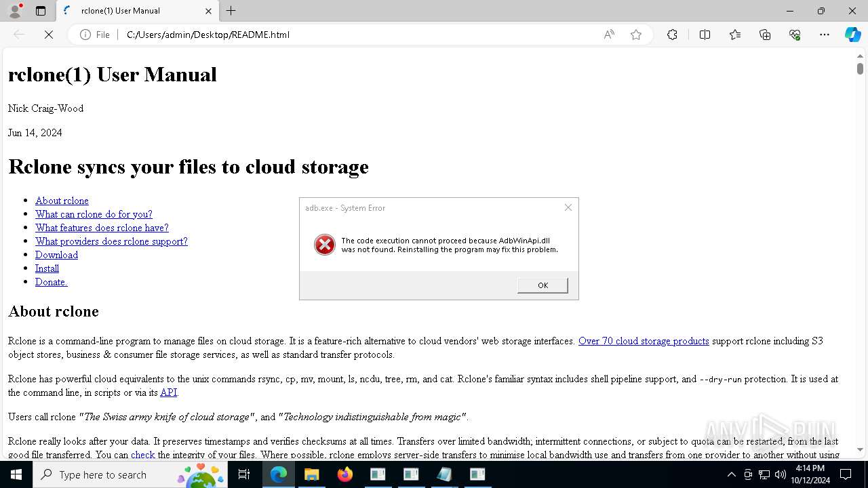Click the scrollbar down arrow
868x488 pixels.
click(860, 449)
